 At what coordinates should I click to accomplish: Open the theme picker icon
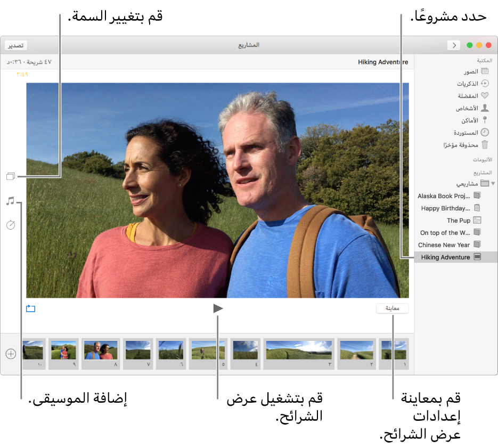11,176
